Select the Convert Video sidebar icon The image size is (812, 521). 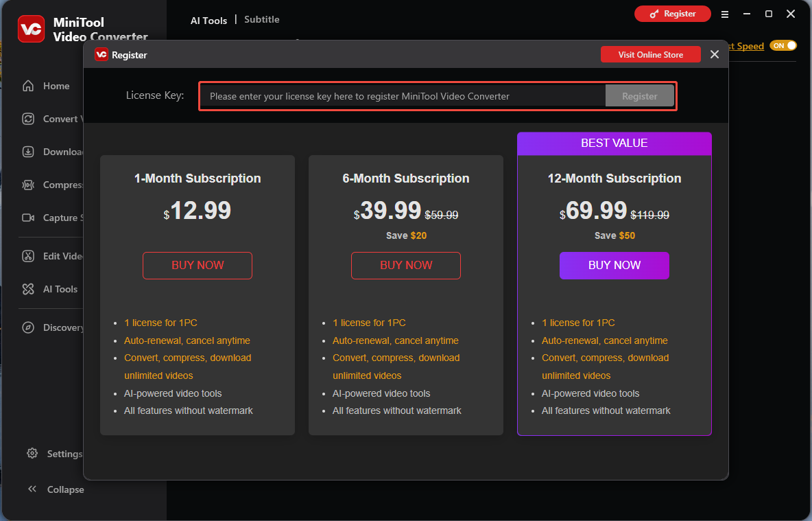coord(28,119)
